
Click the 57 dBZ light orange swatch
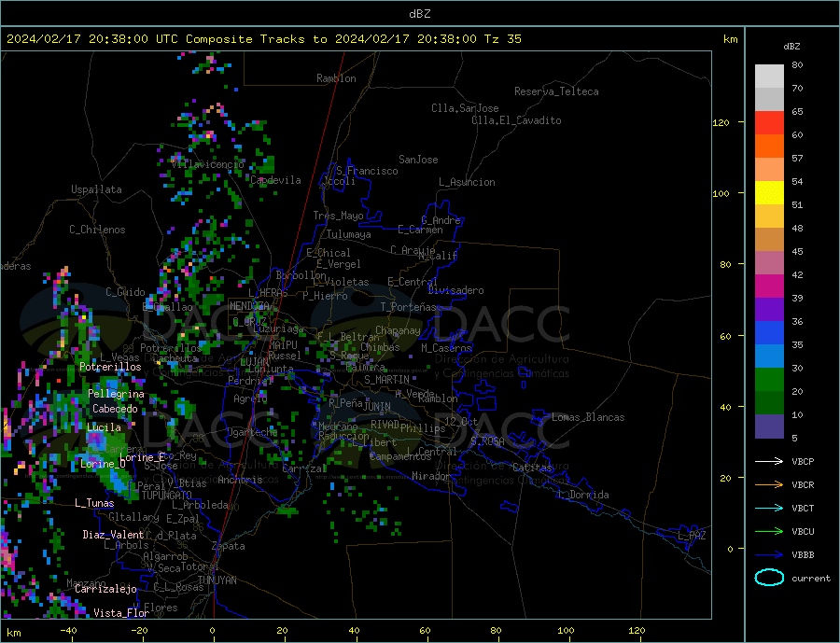click(769, 169)
